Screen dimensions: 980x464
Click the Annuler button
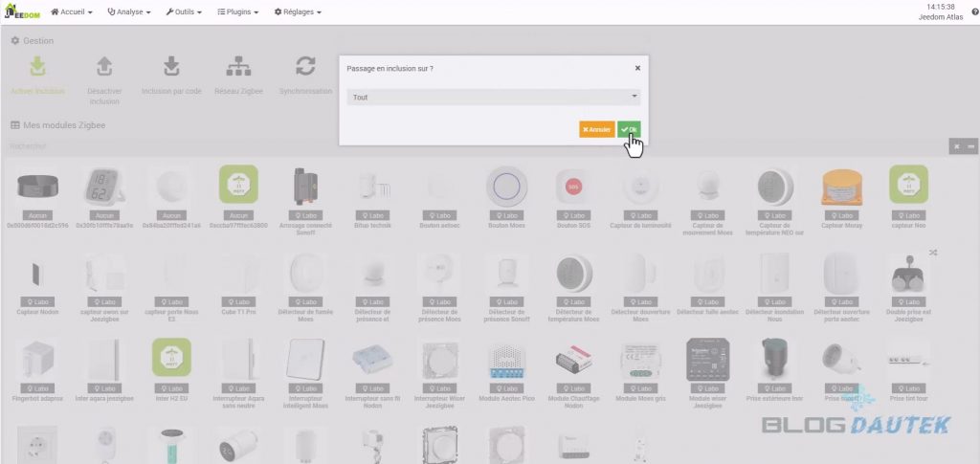click(597, 129)
